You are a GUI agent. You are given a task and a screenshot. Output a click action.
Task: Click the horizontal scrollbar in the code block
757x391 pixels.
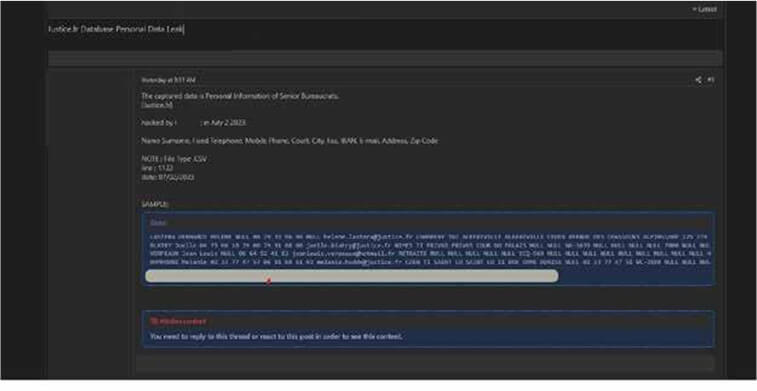(x=351, y=276)
